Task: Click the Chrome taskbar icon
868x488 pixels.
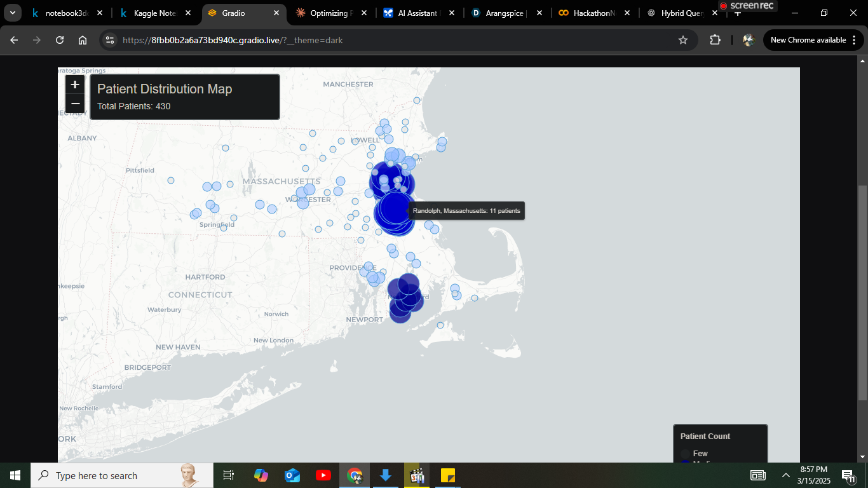Action: click(x=355, y=475)
